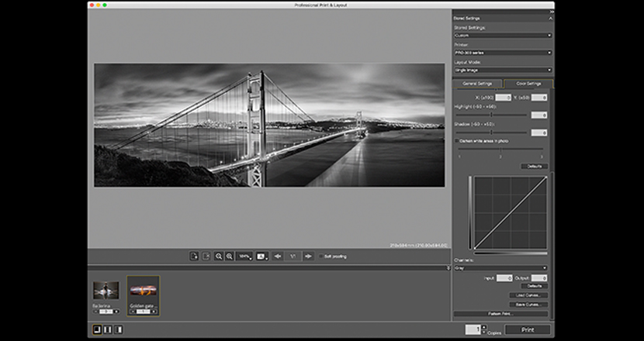
Task: Click the Print button
Action: click(x=527, y=329)
